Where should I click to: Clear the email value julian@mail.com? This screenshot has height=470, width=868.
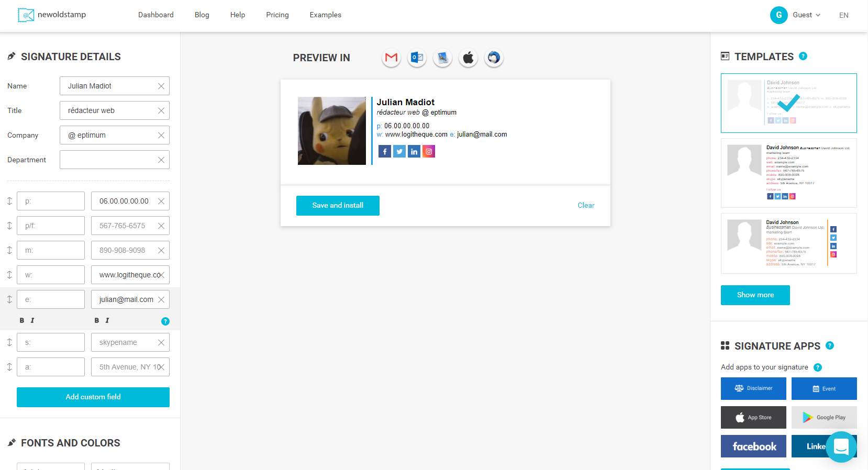pyautogui.click(x=161, y=299)
